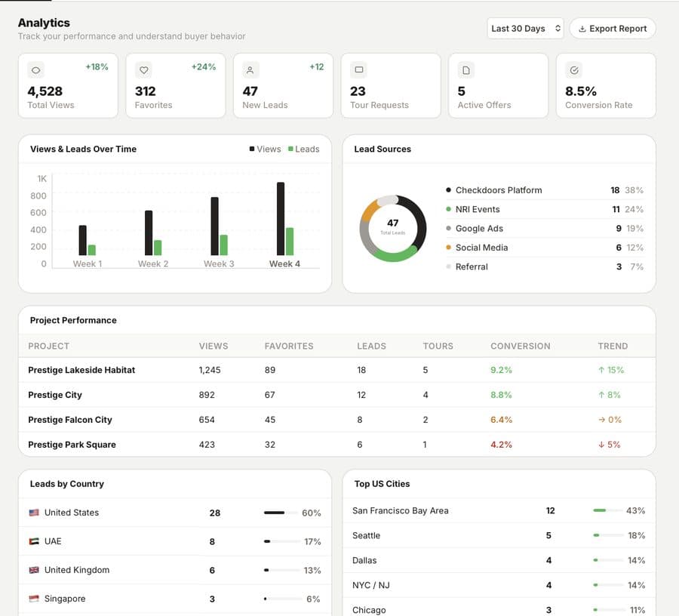Image resolution: width=679 pixels, height=616 pixels.
Task: Click the Singapore flag icon
Action: click(x=33, y=598)
